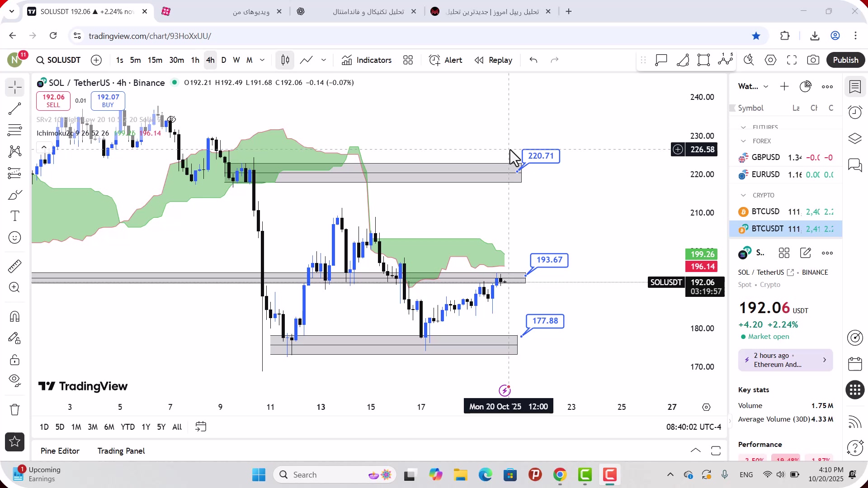Toggle hide all drawings eye icon

click(x=14, y=381)
